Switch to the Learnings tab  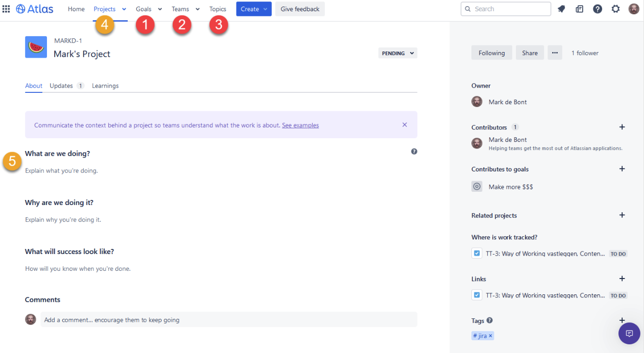[105, 86]
